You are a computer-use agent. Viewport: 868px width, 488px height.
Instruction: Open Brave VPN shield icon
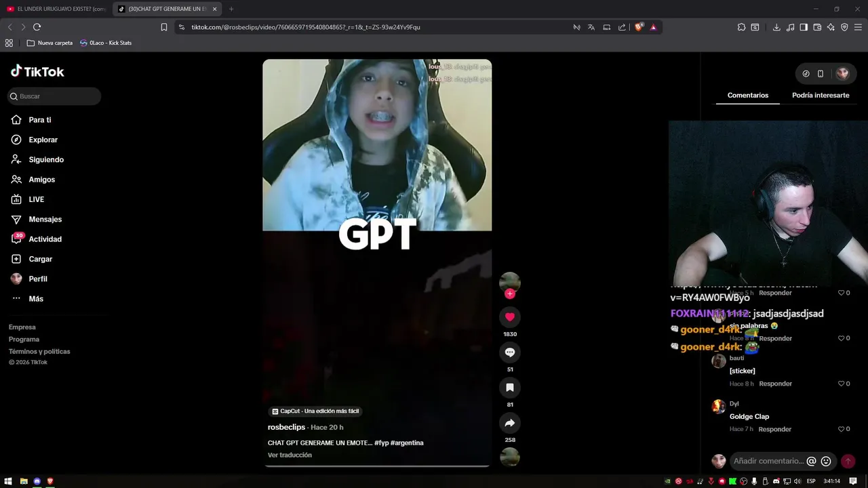point(844,27)
